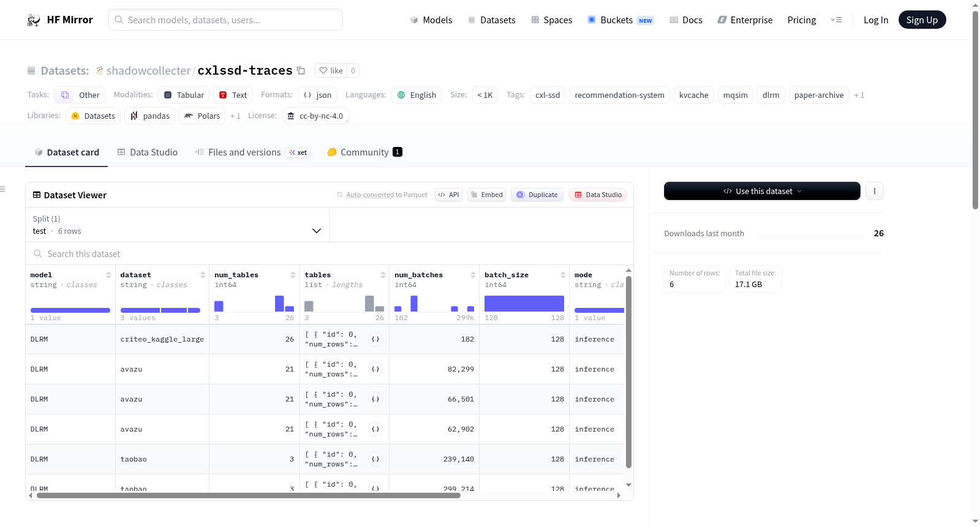Sort by the batch_size column

pos(563,275)
